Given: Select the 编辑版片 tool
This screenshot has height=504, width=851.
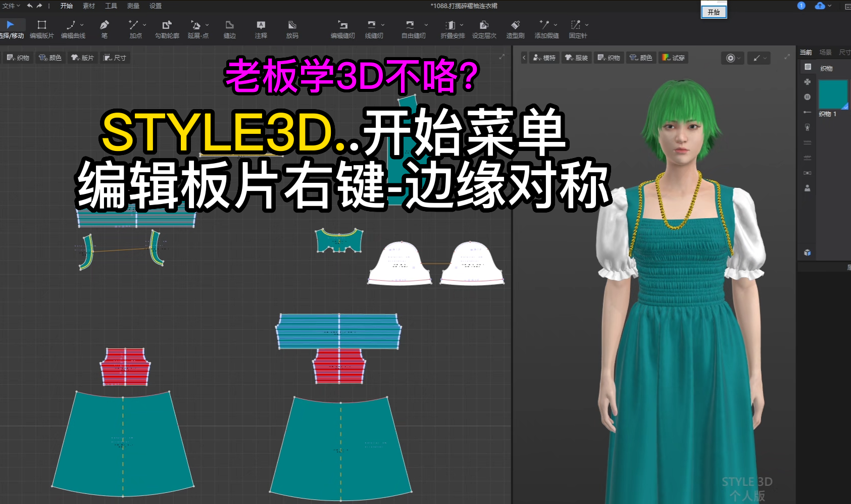Looking at the screenshot, I should click(x=42, y=29).
